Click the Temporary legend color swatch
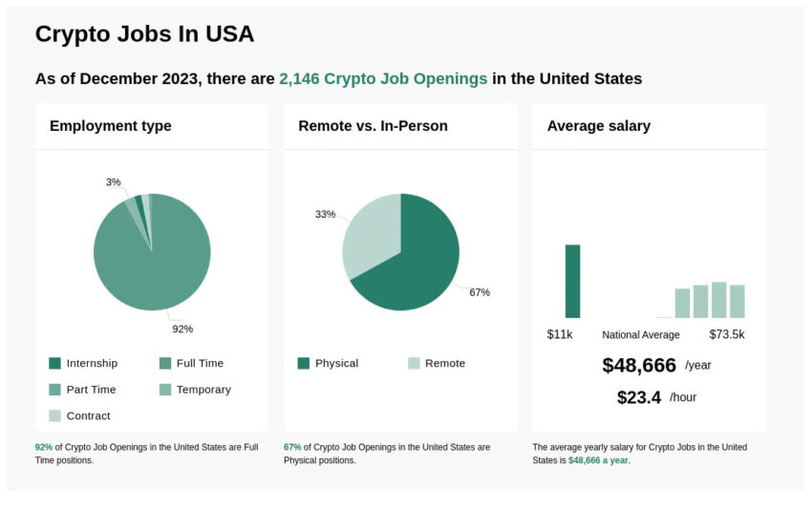 [165, 390]
